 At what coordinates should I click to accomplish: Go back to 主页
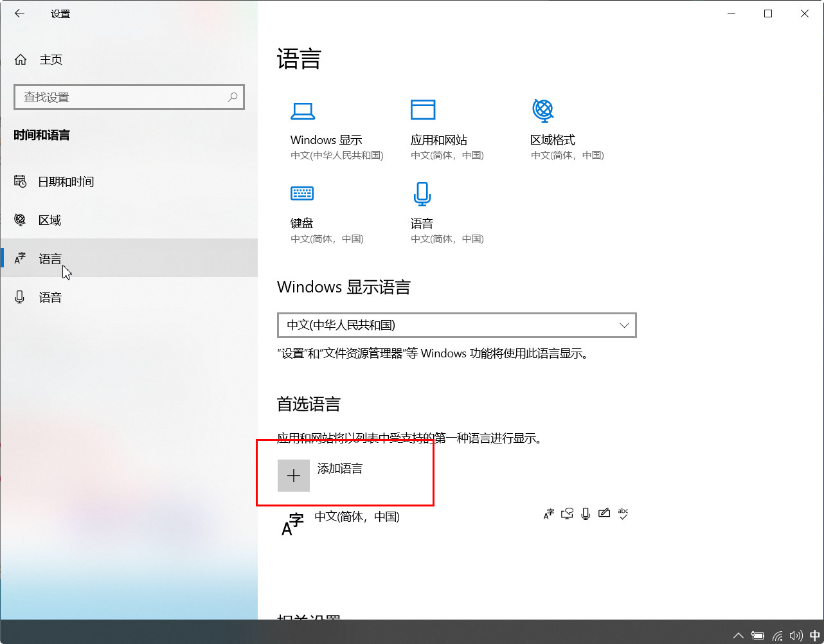pyautogui.click(x=51, y=59)
